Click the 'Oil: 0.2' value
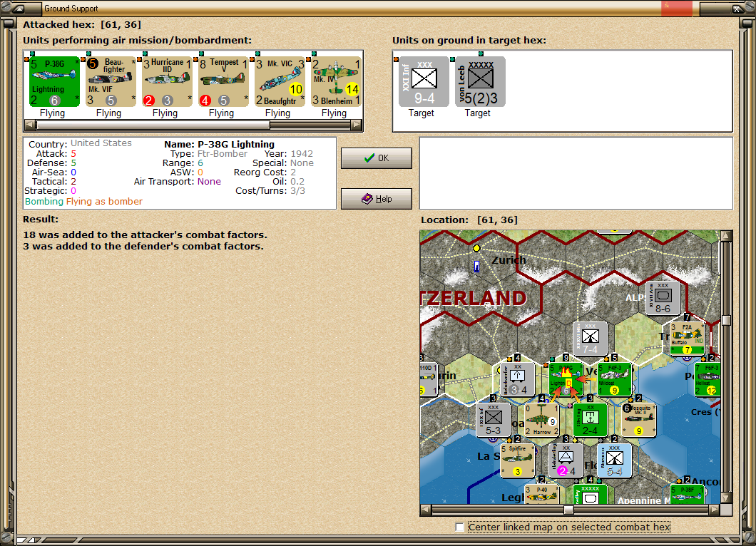The image size is (756, 546). [x=297, y=182]
